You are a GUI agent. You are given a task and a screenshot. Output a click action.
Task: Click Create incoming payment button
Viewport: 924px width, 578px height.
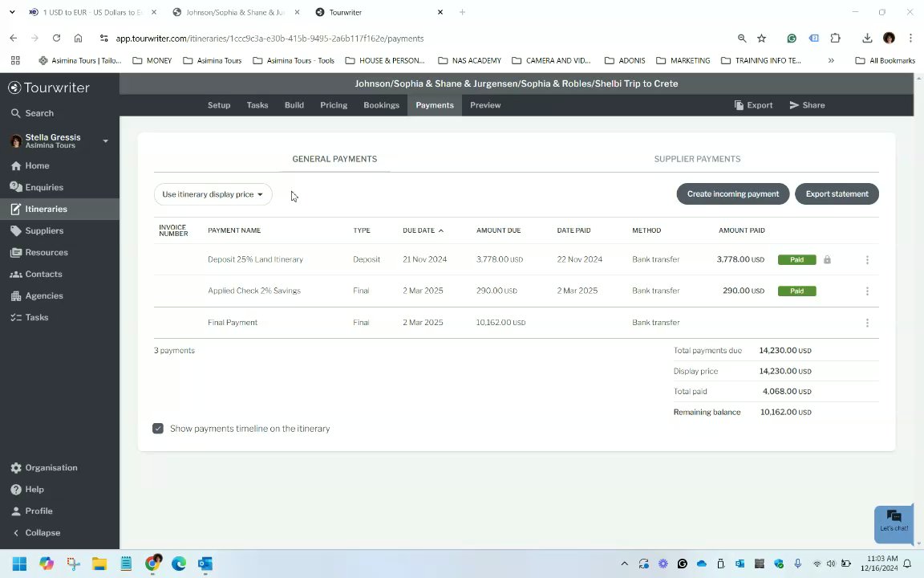[x=732, y=194]
